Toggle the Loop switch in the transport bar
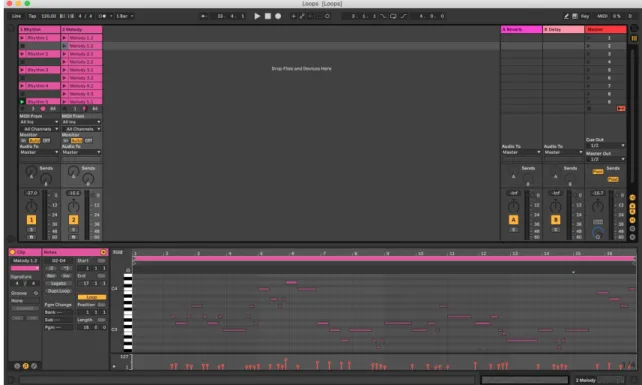 (x=393, y=16)
